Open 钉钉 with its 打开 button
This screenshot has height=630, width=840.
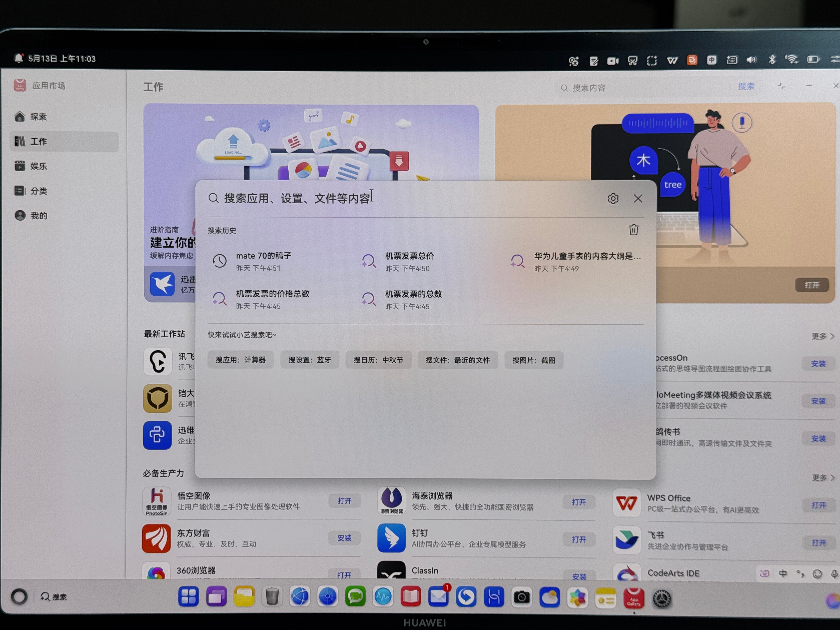[579, 540]
